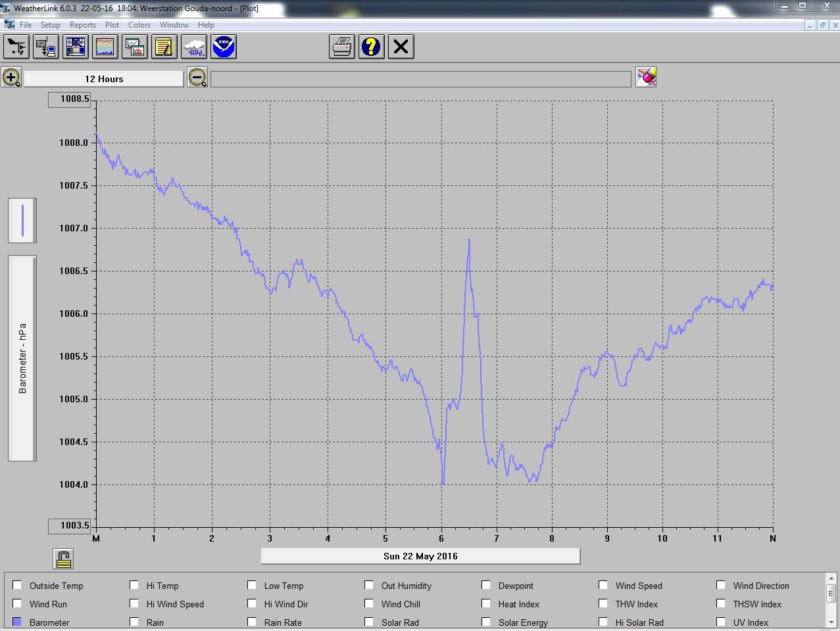Click the Sun 22 May 2016 date button

click(x=420, y=556)
